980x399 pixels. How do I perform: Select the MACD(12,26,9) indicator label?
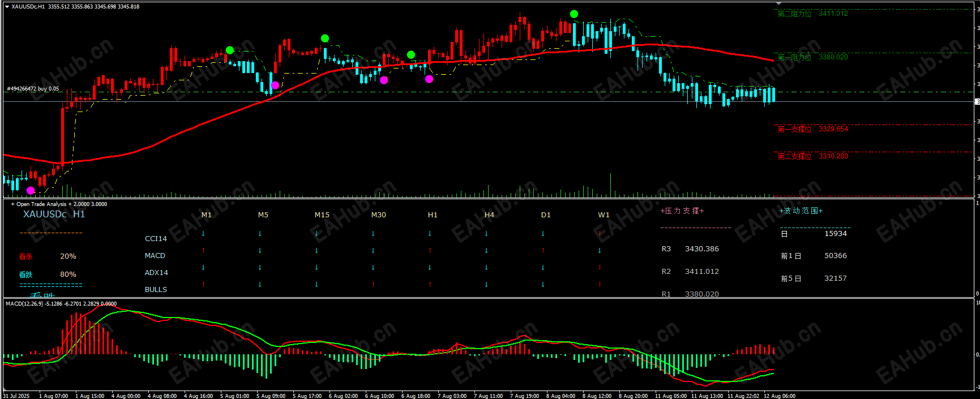(24, 304)
